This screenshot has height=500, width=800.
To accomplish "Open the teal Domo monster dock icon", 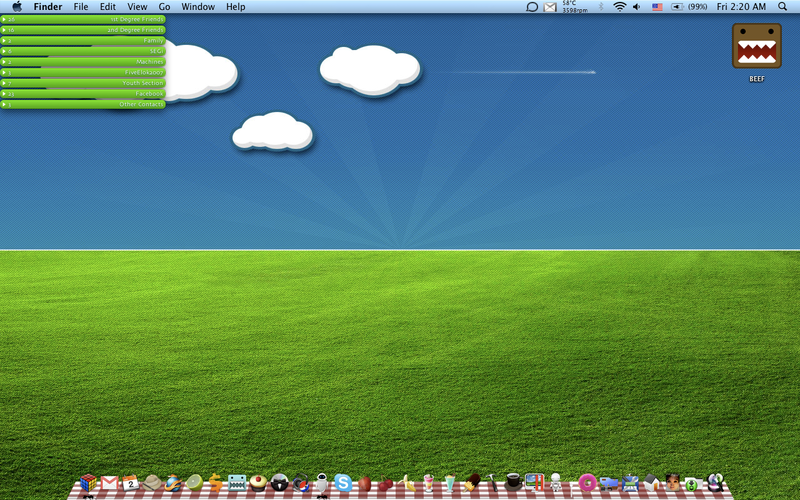I will 237,483.
